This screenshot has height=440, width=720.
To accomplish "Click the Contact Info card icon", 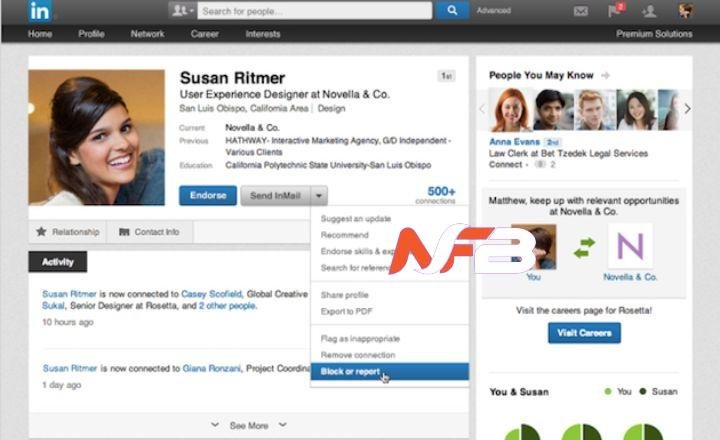I will click(x=124, y=232).
